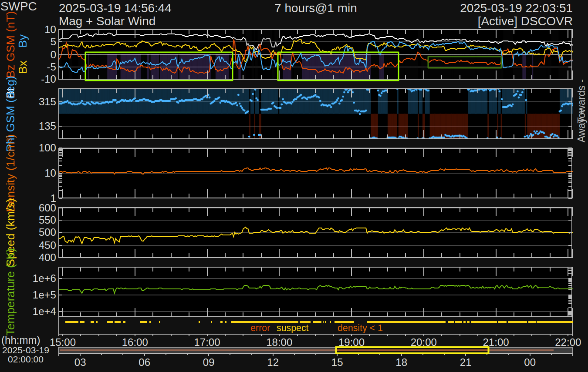Click the 18:00 time tick label
The width and height of the screenshot is (588, 372).
[279, 342]
